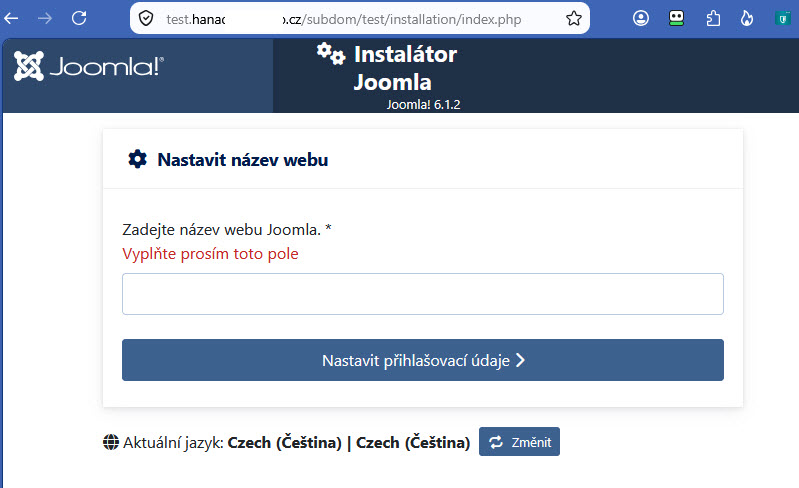Click the red Vyplňte prosím toto pole message
The width and height of the screenshot is (799, 488).
click(x=210, y=254)
